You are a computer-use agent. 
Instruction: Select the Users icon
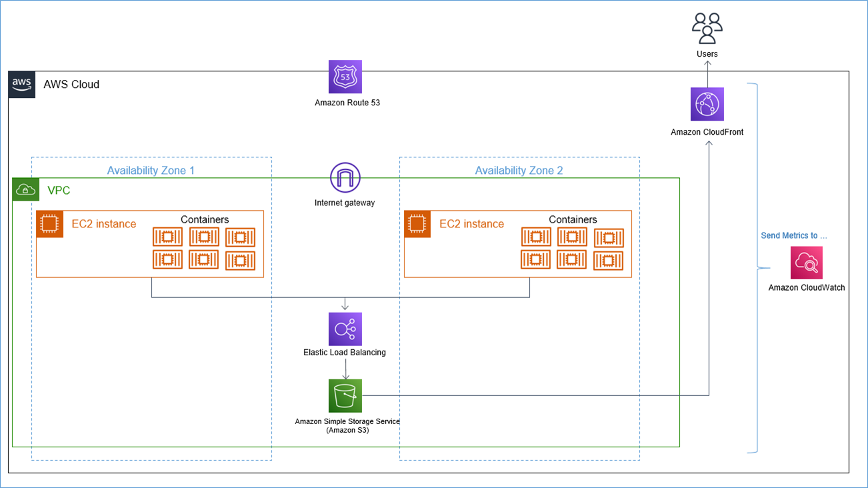(x=707, y=29)
